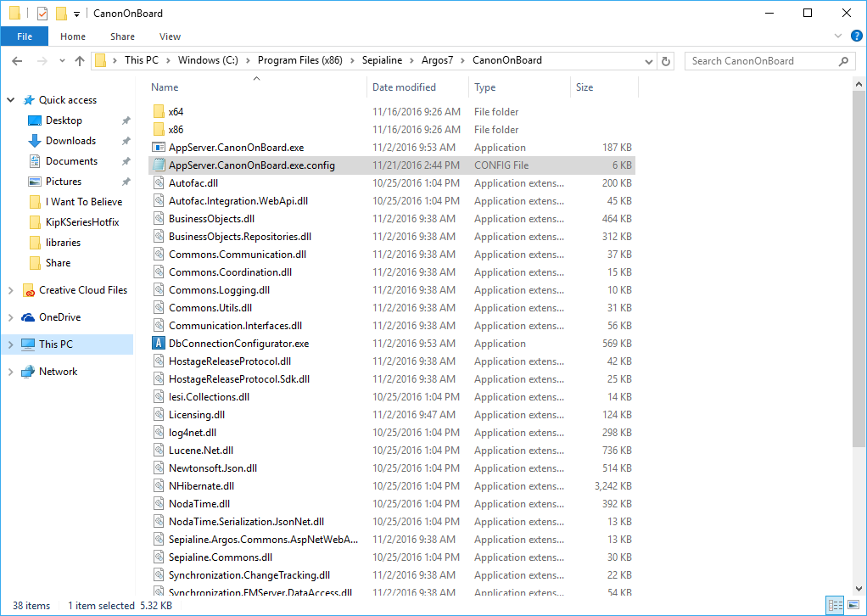Select the Autofac.dll file icon
The height and width of the screenshot is (616, 867).
coord(159,183)
